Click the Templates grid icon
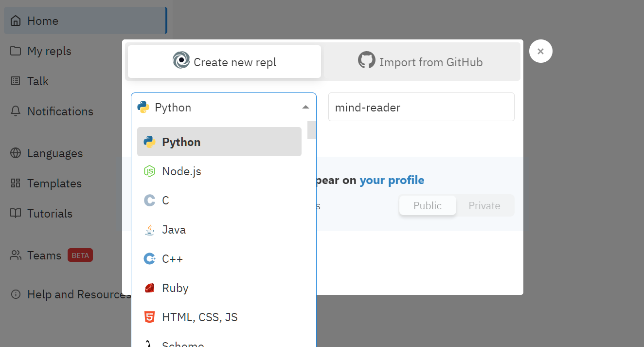644x347 pixels. tap(16, 183)
